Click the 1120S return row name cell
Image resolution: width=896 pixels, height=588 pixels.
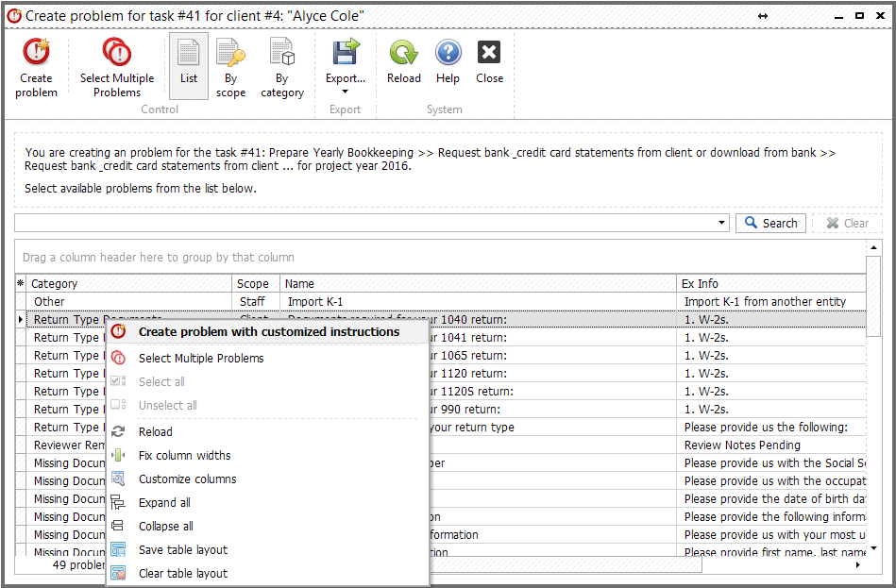click(x=552, y=392)
